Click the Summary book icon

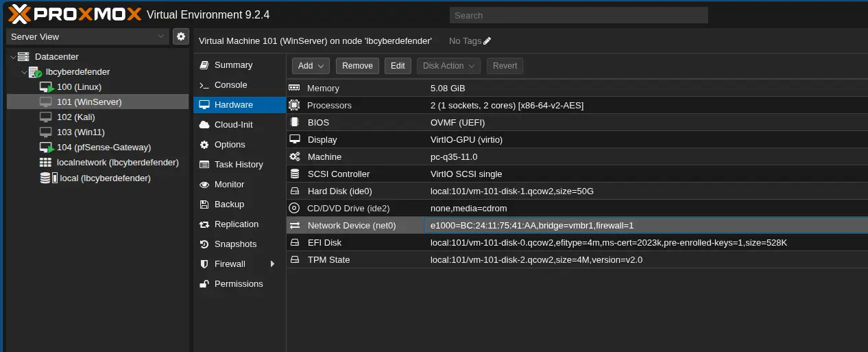pyautogui.click(x=204, y=65)
